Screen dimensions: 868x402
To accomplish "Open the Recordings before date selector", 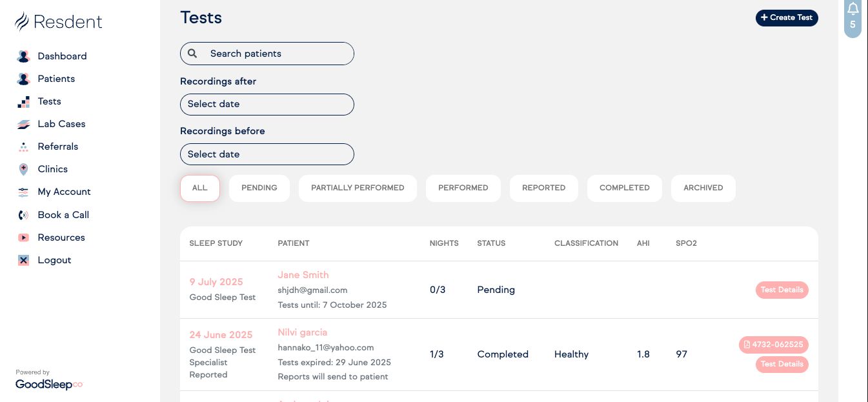I will [267, 154].
